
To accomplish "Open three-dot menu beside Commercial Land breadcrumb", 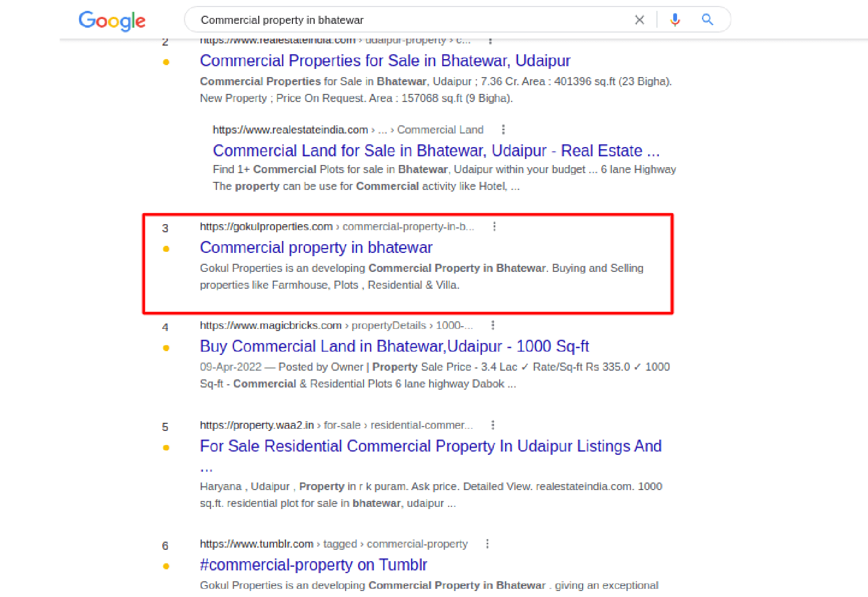I will coord(503,130).
